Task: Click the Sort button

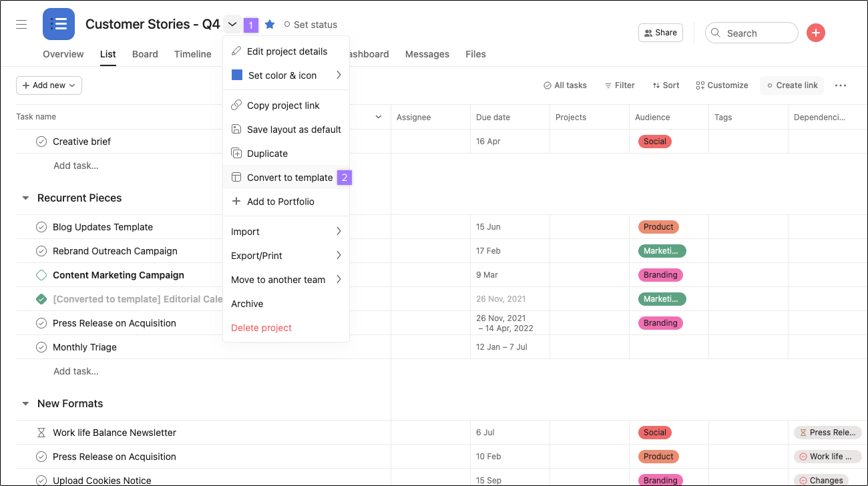Action: 666,85
